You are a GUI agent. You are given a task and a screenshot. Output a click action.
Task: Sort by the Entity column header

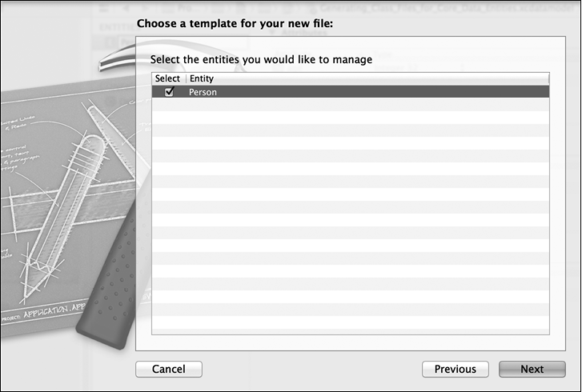point(202,78)
